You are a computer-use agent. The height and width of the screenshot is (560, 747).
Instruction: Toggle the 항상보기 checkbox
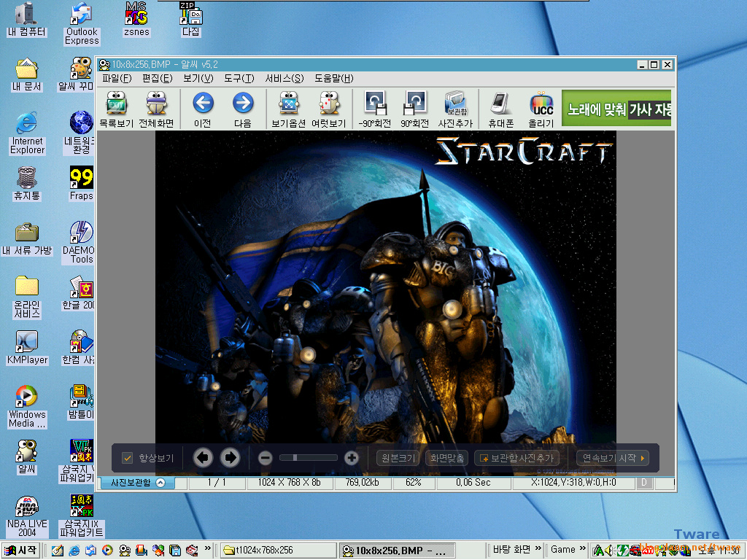[x=127, y=458]
